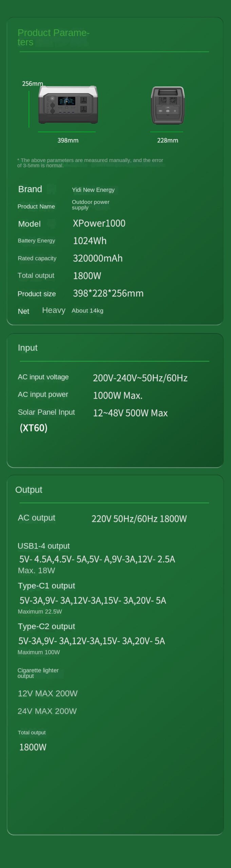The width and height of the screenshot is (231, 868).
Task: Click the 398mm width label
Action: click(x=68, y=140)
